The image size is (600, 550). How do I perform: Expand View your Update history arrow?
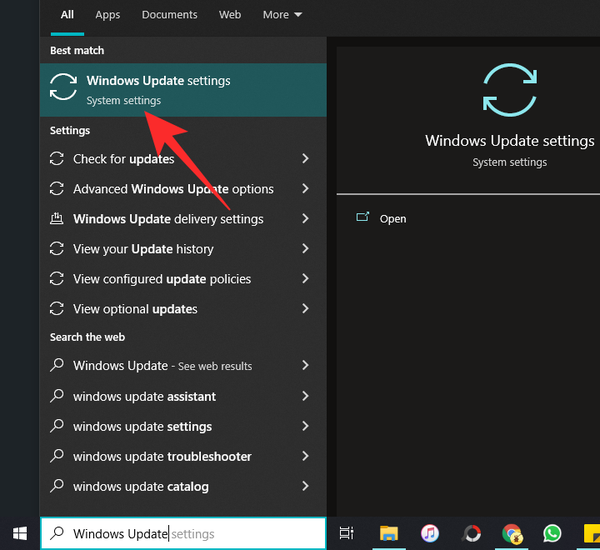coord(305,248)
